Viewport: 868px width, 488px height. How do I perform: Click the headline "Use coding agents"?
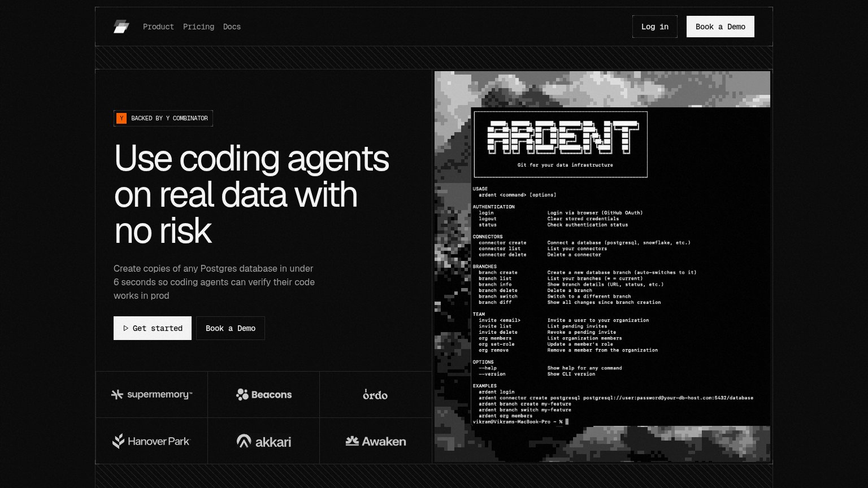click(x=251, y=158)
